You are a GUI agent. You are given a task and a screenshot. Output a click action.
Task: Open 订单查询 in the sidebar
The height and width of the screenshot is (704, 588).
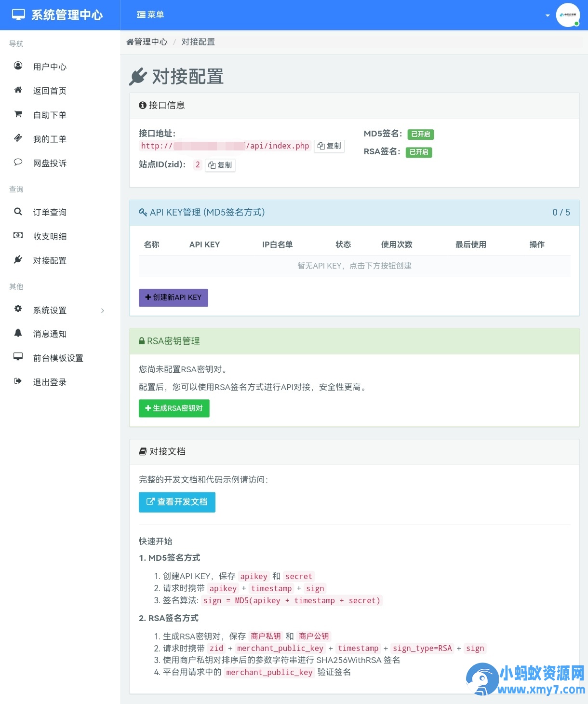pyautogui.click(x=50, y=212)
